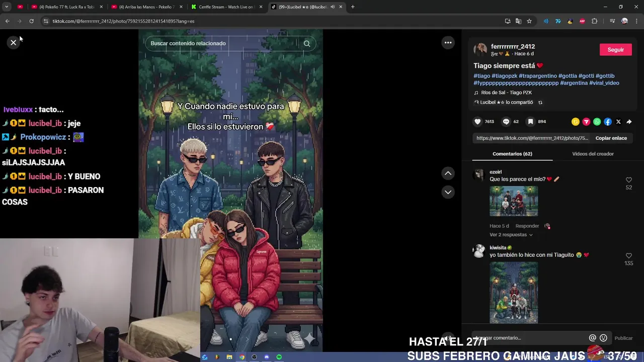Open Chrome from the taskbar

[242, 357]
